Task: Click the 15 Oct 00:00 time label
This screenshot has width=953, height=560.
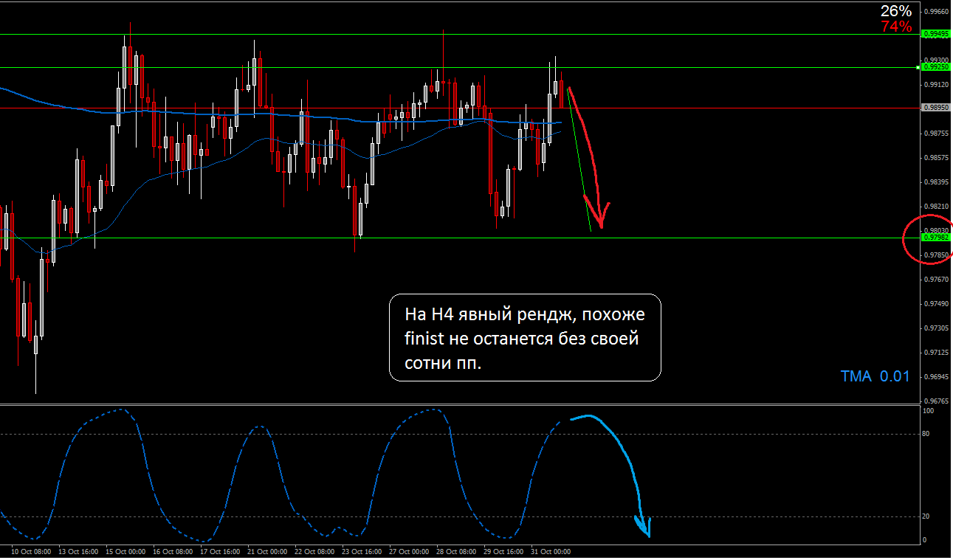Action: 126,551
